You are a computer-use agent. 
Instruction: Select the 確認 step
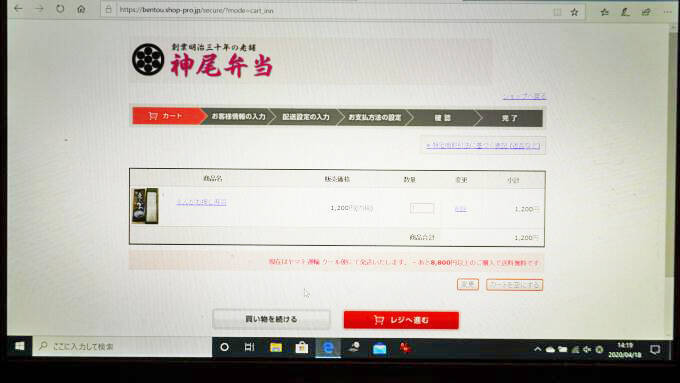click(442, 118)
